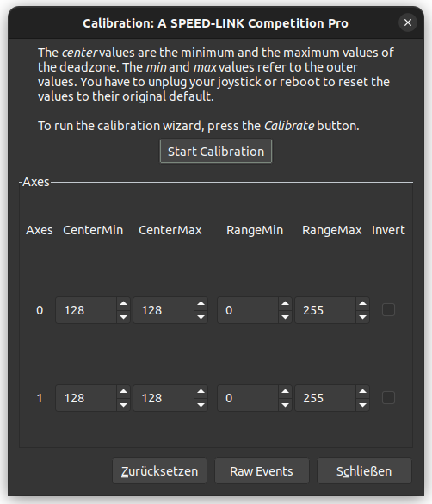Image resolution: width=432 pixels, height=504 pixels.
Task: Click the dialog title 'Calibration: A SPEED-LINK Competition Pro'
Action: [x=215, y=23]
